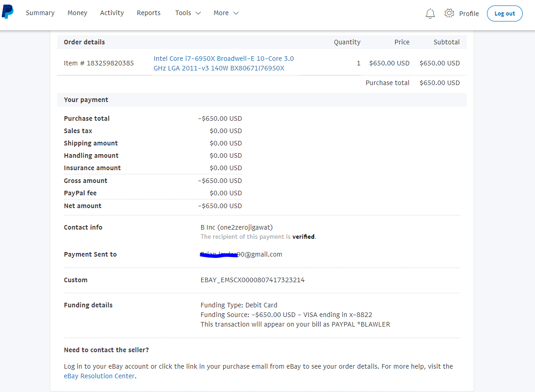Click the PAYPAL *BLAWLER billing text
This screenshot has height=392, width=535.
click(361, 324)
